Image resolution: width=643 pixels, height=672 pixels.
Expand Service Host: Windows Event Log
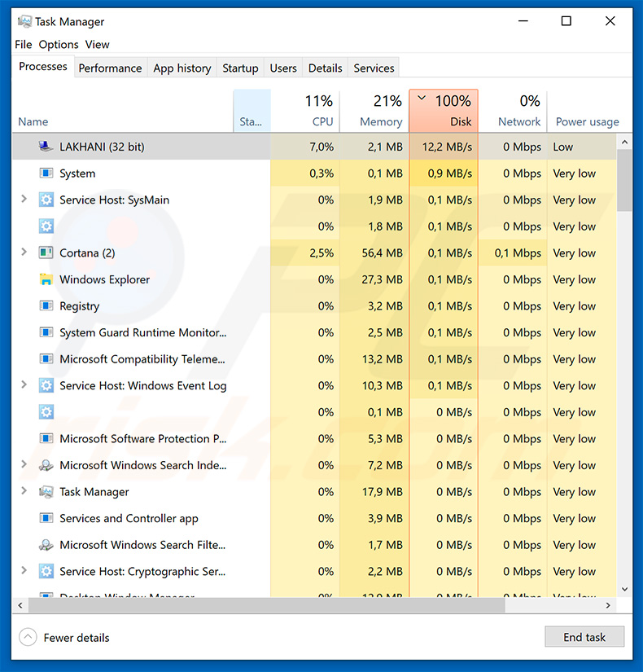pyautogui.click(x=24, y=385)
